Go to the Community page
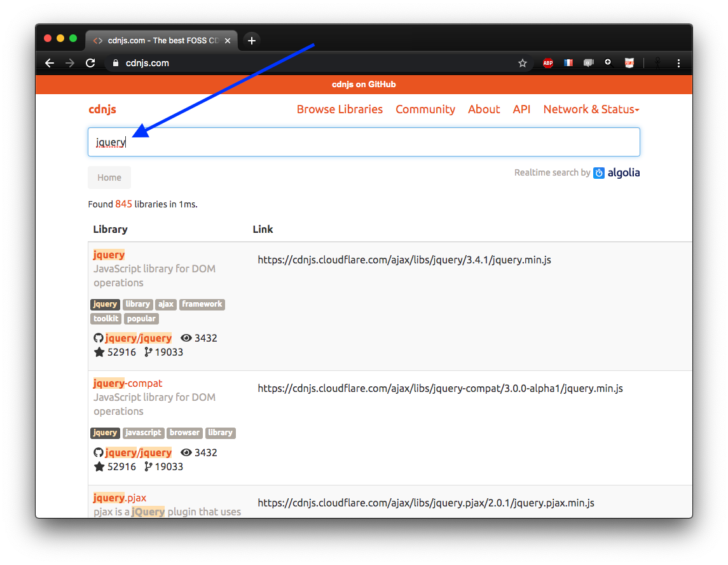The height and width of the screenshot is (565, 728). pos(425,109)
